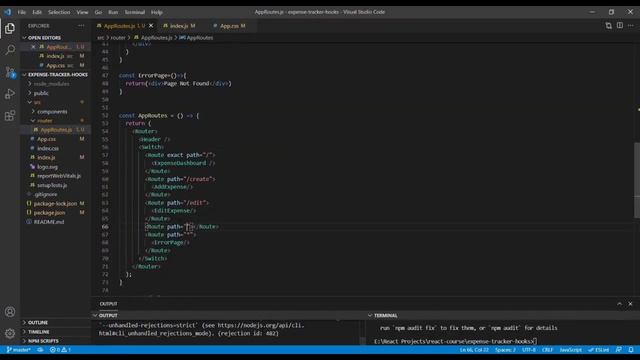Open the Accounts icon in activity bar
This screenshot has height=360, width=640.
10,312
